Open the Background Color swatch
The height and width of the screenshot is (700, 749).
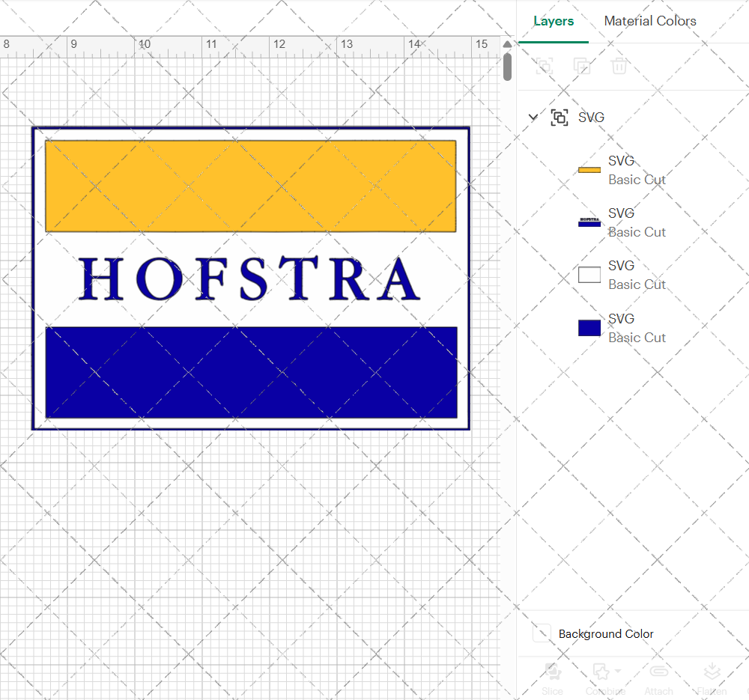pyautogui.click(x=542, y=633)
